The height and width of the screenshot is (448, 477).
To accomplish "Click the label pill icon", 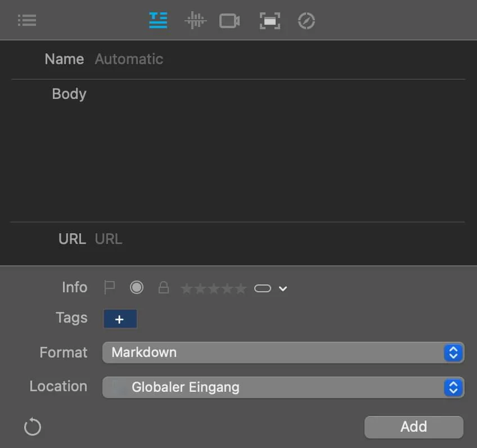I will point(263,288).
